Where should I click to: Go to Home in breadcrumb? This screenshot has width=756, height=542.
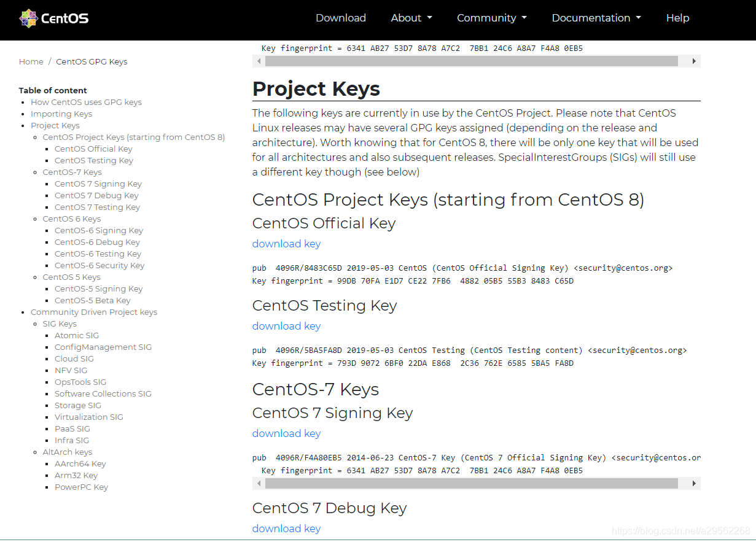31,61
